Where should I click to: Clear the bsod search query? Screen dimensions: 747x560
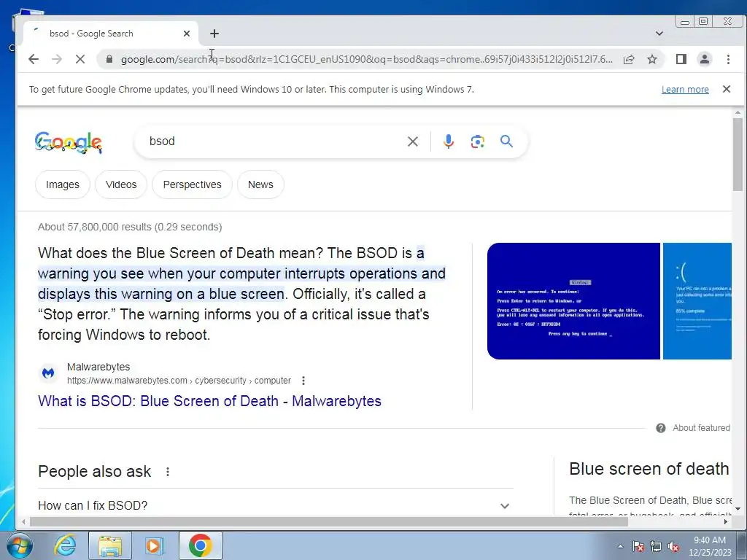click(413, 141)
